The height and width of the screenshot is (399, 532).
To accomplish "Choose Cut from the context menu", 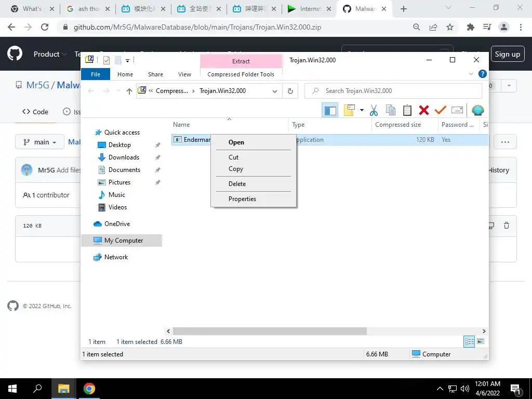I will click(x=254, y=157).
